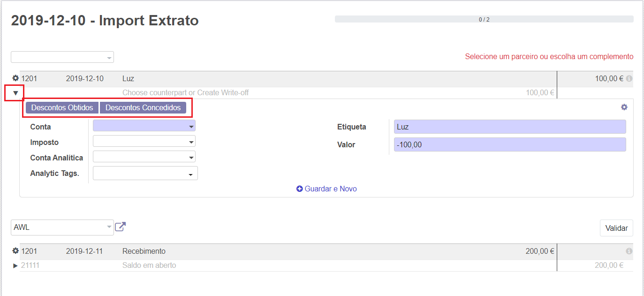644x296 pixels.
Task: Click gear icon beside the Recebimento line
Action: (15, 251)
